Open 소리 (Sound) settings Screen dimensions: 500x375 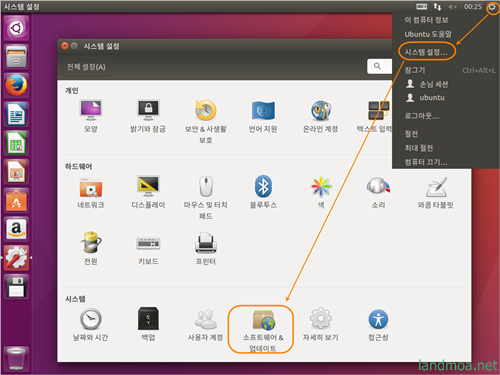point(378,192)
